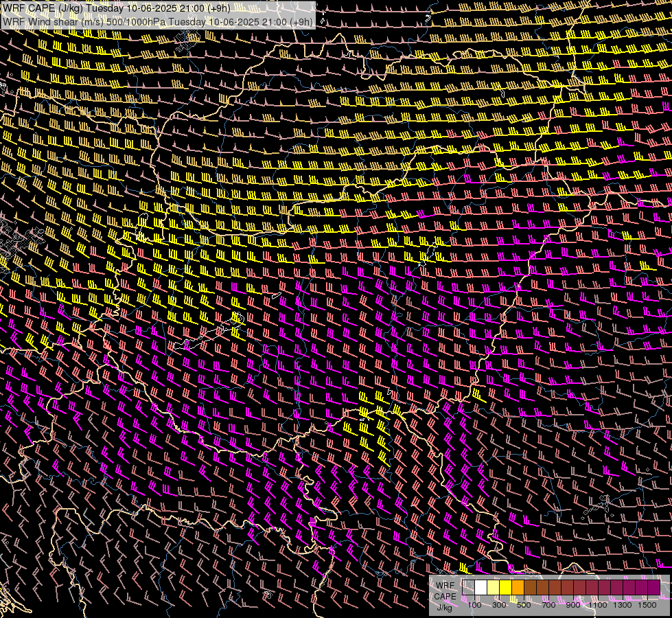The height and width of the screenshot is (618, 672).
Task: Click the 500 legend value
Action: coord(524,605)
